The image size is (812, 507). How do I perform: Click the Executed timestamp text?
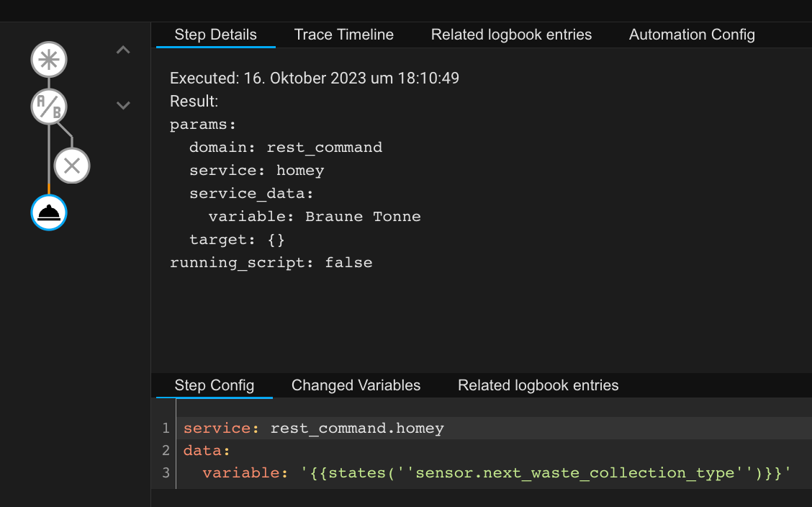tap(315, 78)
